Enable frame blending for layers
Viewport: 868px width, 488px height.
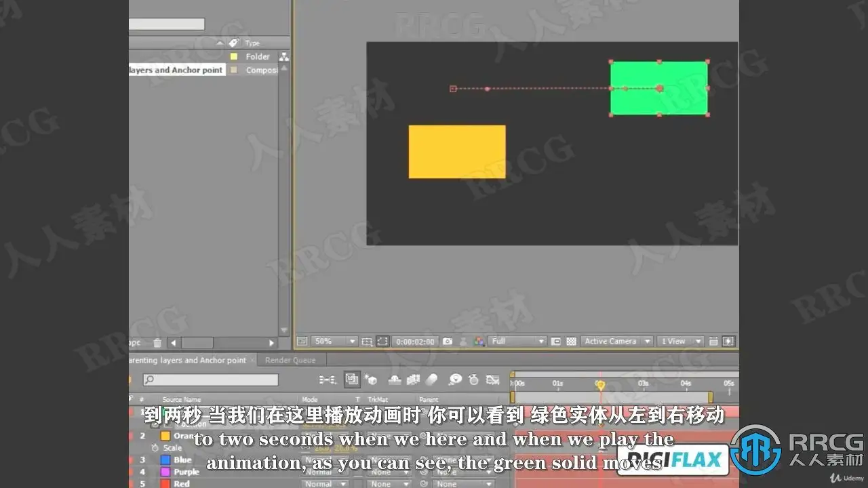413,380
